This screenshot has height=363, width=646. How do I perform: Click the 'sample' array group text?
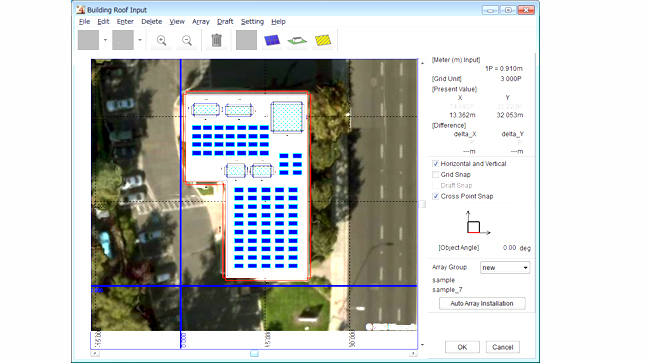[x=443, y=280]
